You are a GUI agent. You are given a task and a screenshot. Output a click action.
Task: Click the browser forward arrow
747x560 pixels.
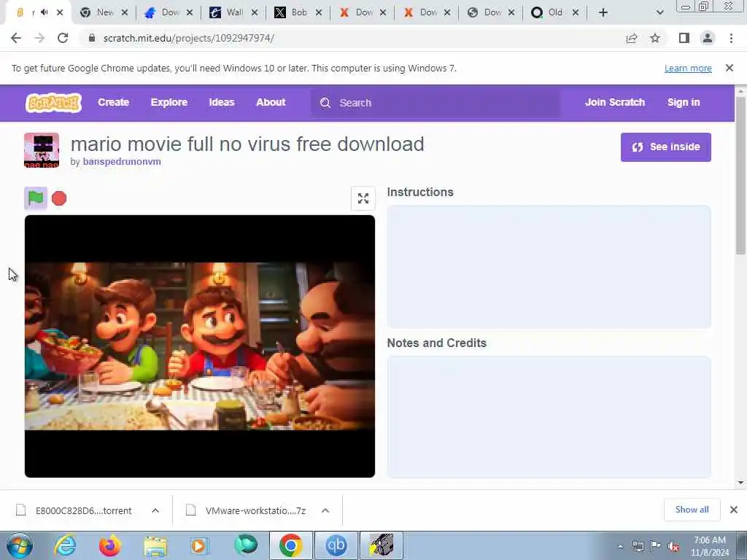[x=39, y=38]
